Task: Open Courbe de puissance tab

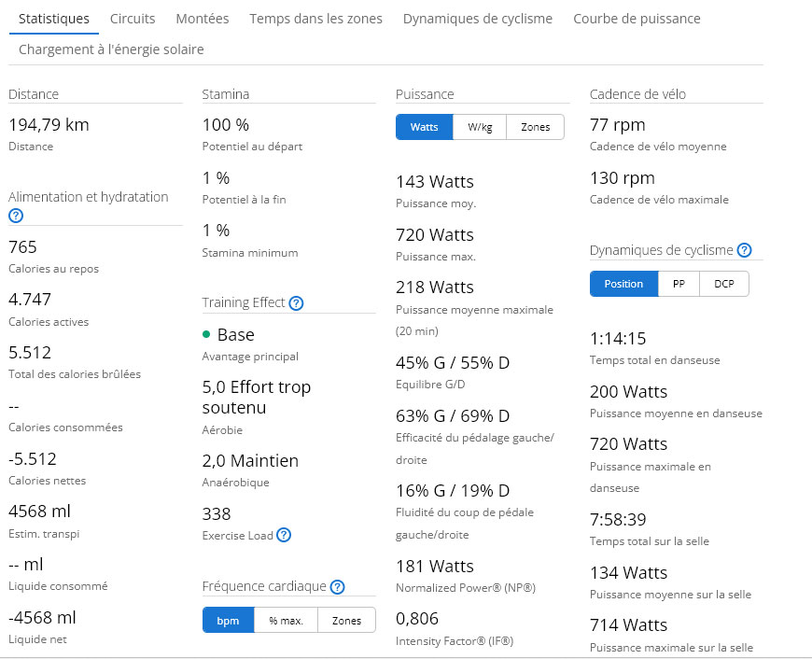Action: (637, 19)
